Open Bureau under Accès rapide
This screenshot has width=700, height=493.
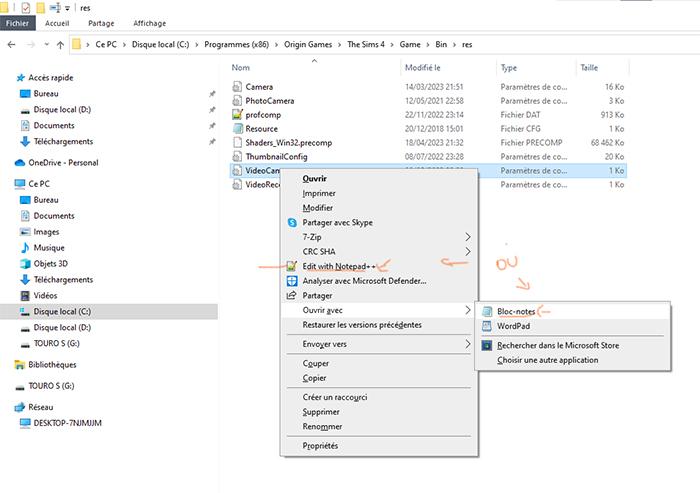(46, 93)
